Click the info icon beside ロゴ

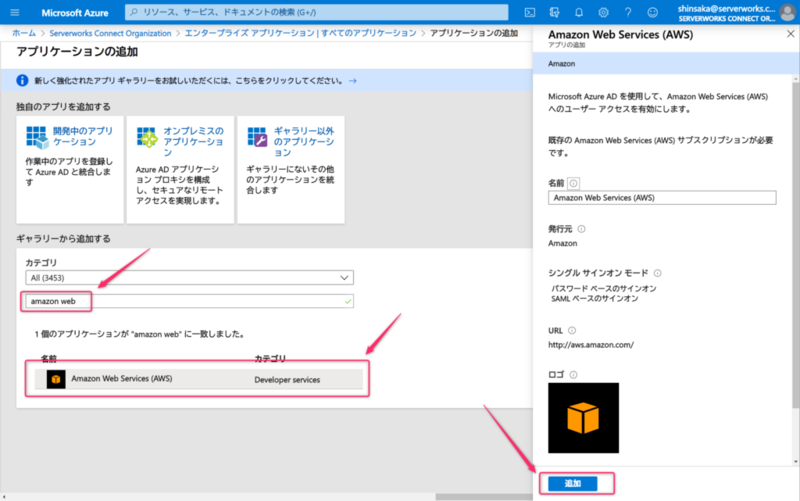(573, 375)
